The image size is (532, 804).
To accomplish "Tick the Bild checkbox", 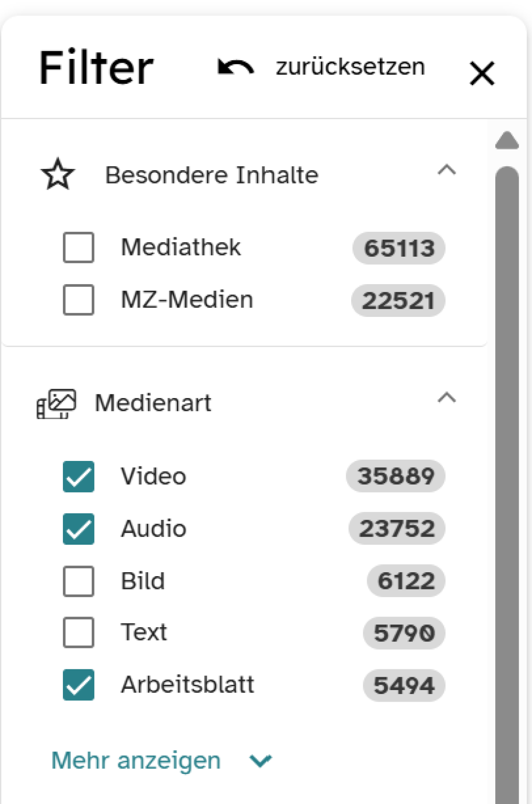I will pyautogui.click(x=78, y=581).
